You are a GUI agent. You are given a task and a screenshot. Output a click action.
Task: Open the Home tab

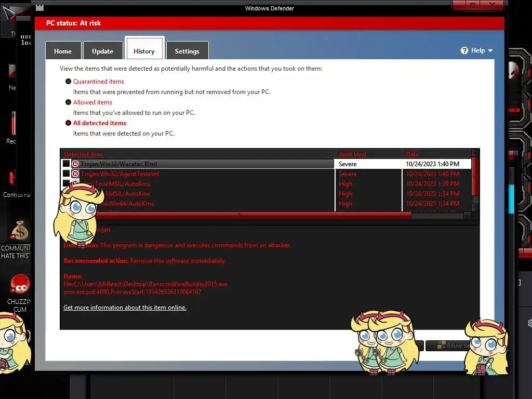pos(63,51)
